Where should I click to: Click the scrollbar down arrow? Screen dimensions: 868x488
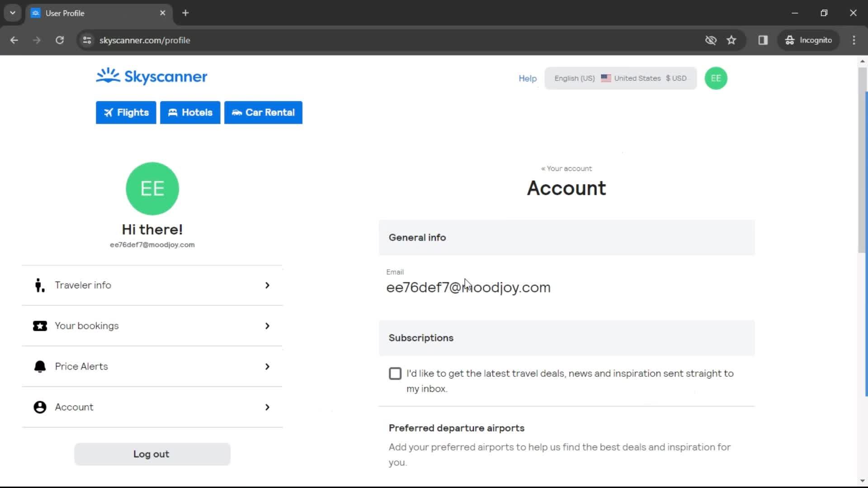point(862,481)
